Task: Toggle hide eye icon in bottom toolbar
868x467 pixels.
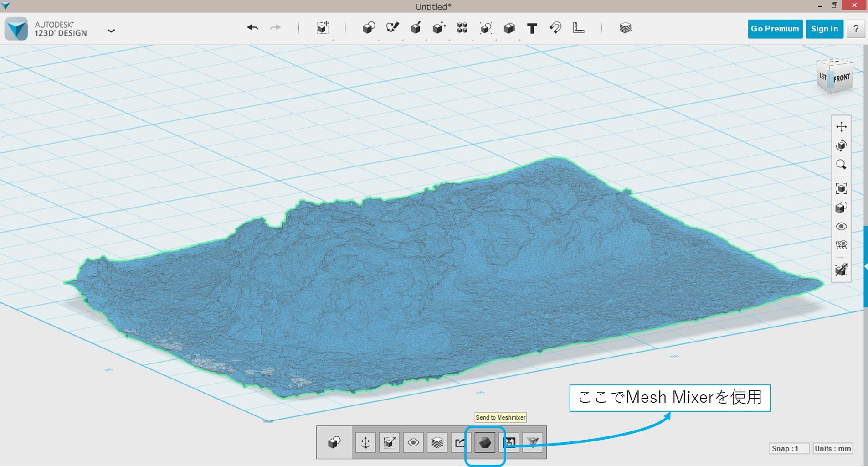Action: coord(413,442)
